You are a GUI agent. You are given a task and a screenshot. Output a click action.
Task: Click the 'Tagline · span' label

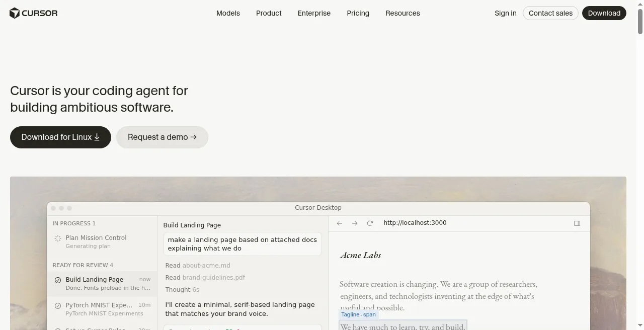tap(358, 314)
